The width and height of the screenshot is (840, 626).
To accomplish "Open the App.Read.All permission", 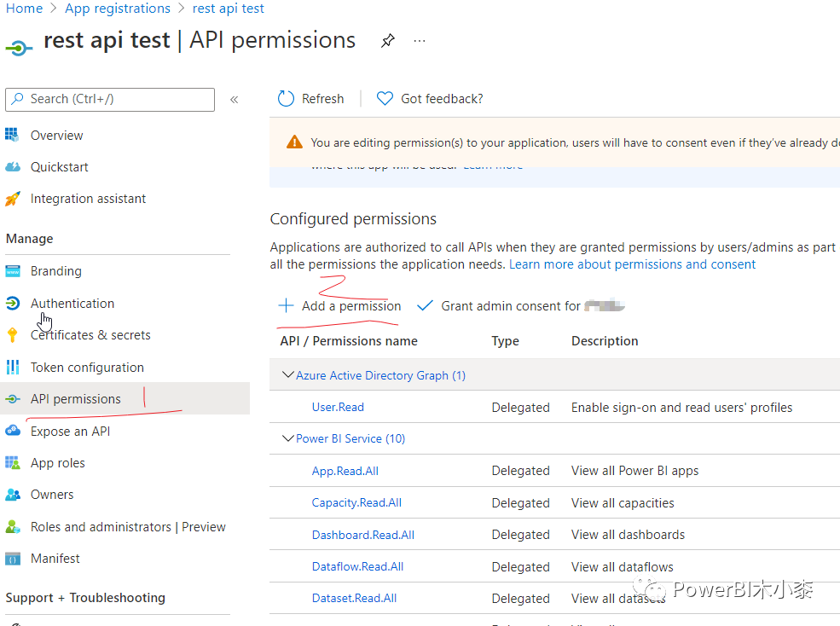I will tap(345, 471).
